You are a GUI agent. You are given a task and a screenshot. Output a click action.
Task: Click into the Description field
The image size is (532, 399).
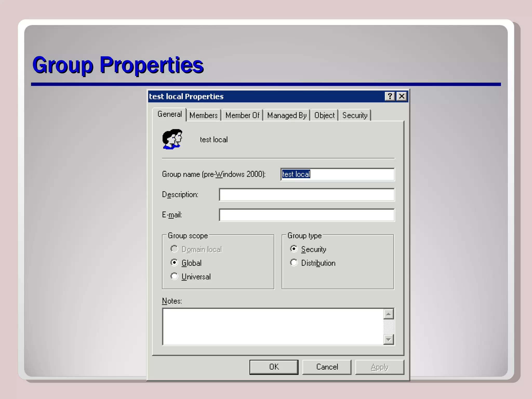pyautogui.click(x=307, y=195)
